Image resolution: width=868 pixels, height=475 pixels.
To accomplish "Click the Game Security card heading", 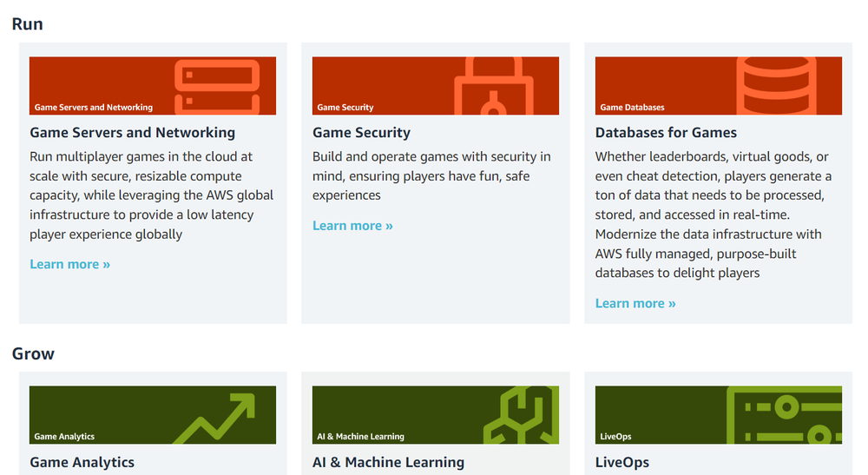I will click(361, 133).
